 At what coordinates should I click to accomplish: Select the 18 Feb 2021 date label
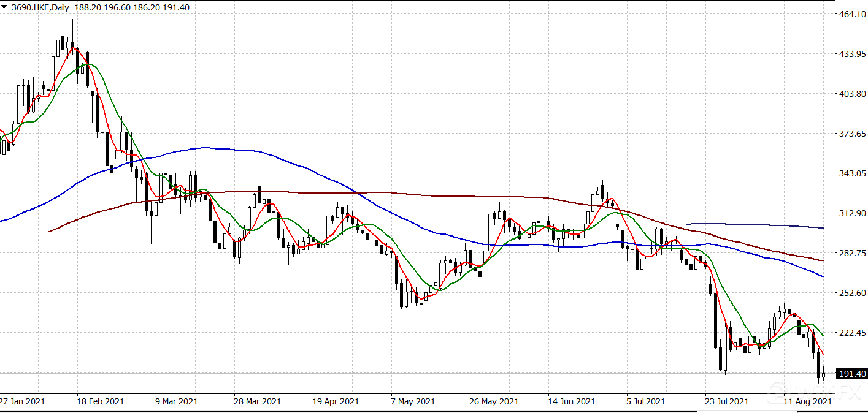[x=101, y=401]
